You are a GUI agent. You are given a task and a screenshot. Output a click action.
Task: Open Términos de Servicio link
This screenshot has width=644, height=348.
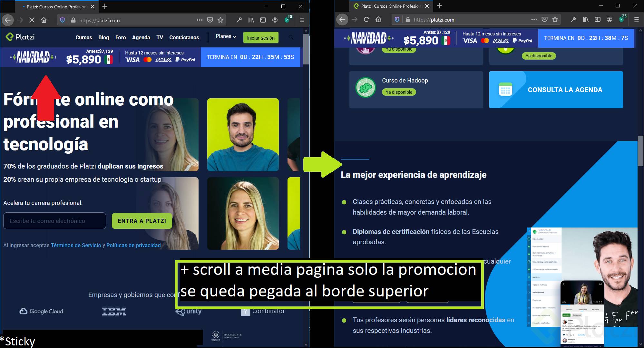[76, 245]
